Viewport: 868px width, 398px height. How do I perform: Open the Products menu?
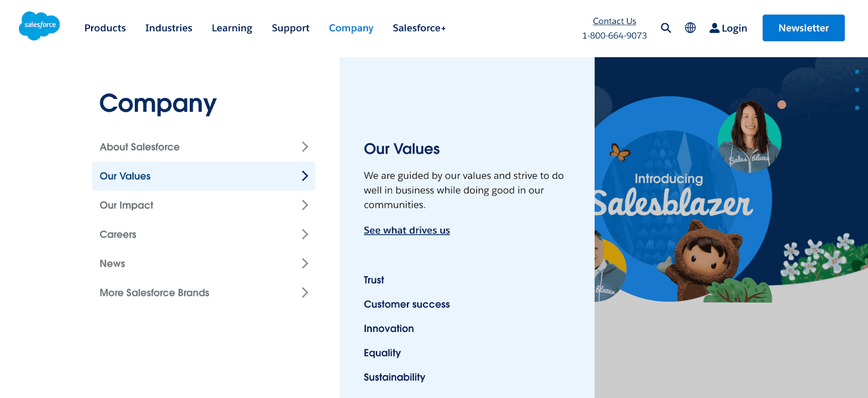click(x=105, y=28)
